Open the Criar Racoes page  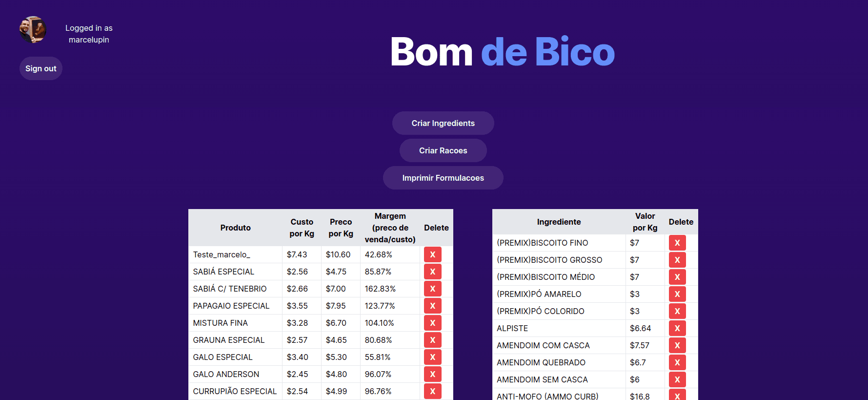tap(443, 150)
